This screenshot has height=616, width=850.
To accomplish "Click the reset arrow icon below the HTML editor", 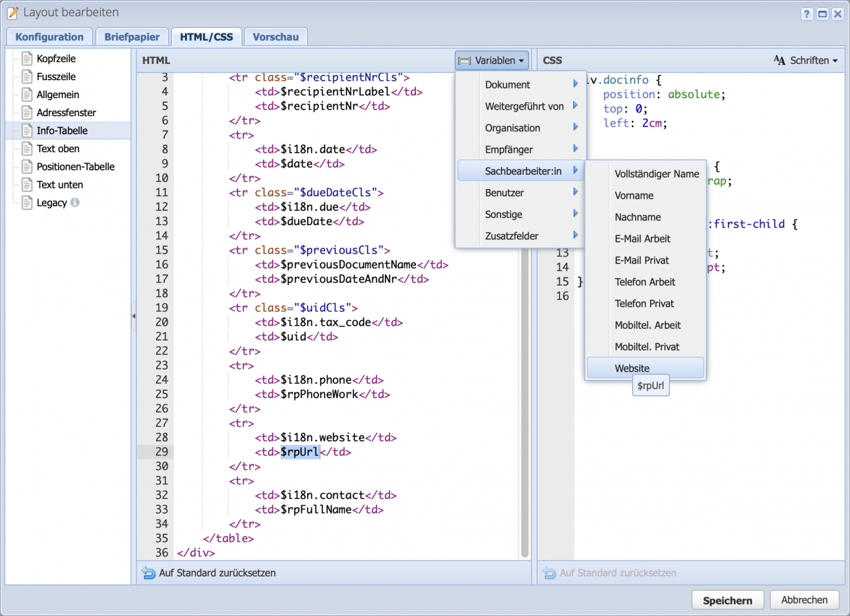I will click(x=147, y=573).
